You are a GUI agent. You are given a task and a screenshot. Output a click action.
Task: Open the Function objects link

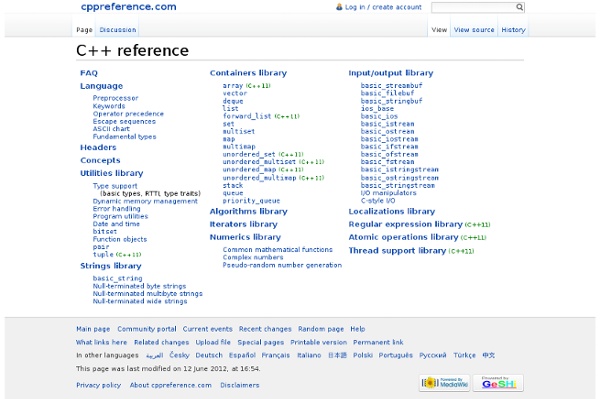(x=119, y=239)
